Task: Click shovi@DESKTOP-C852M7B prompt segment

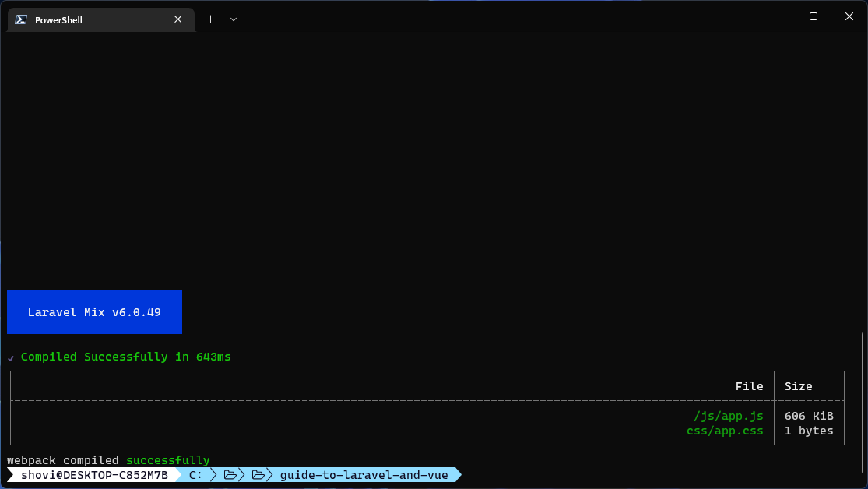Action: coord(95,475)
